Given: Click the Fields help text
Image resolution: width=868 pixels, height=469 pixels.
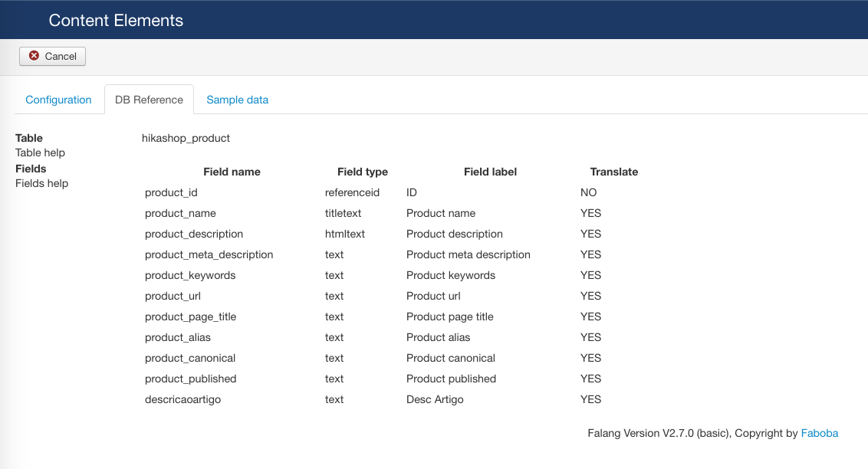Looking at the screenshot, I should pos(41,183).
